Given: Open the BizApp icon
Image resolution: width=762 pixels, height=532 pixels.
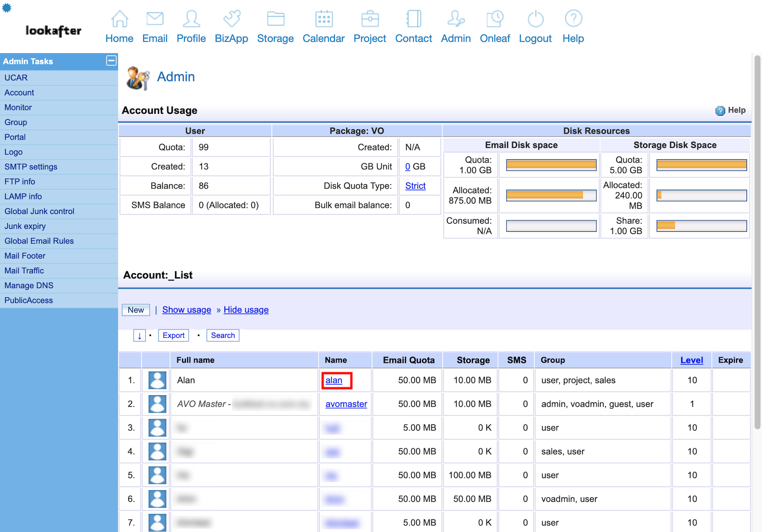Looking at the screenshot, I should click(231, 19).
